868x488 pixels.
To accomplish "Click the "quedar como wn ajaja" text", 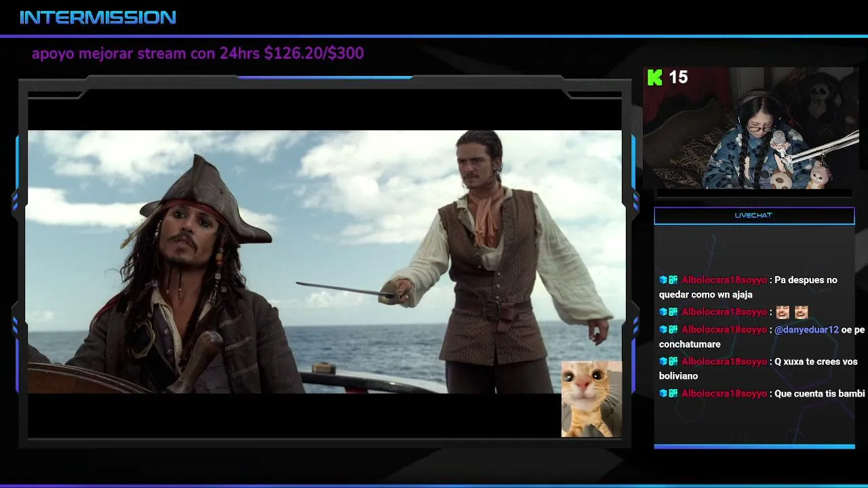I will pos(706,295).
